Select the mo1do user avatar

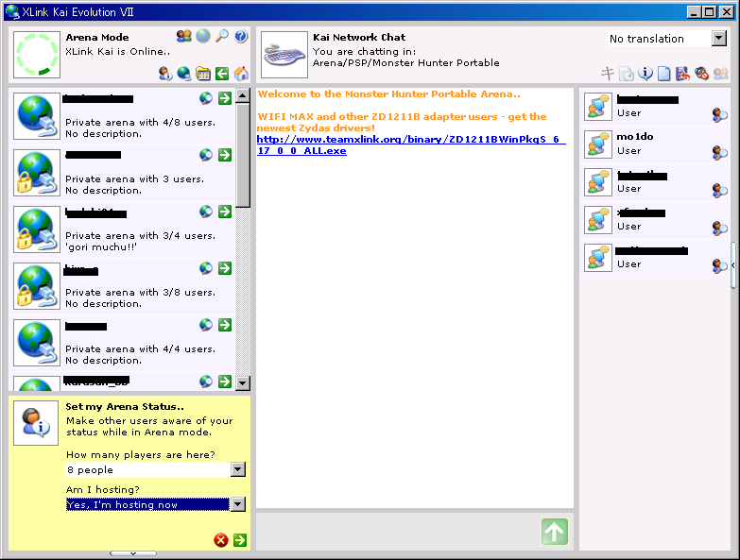tap(598, 144)
